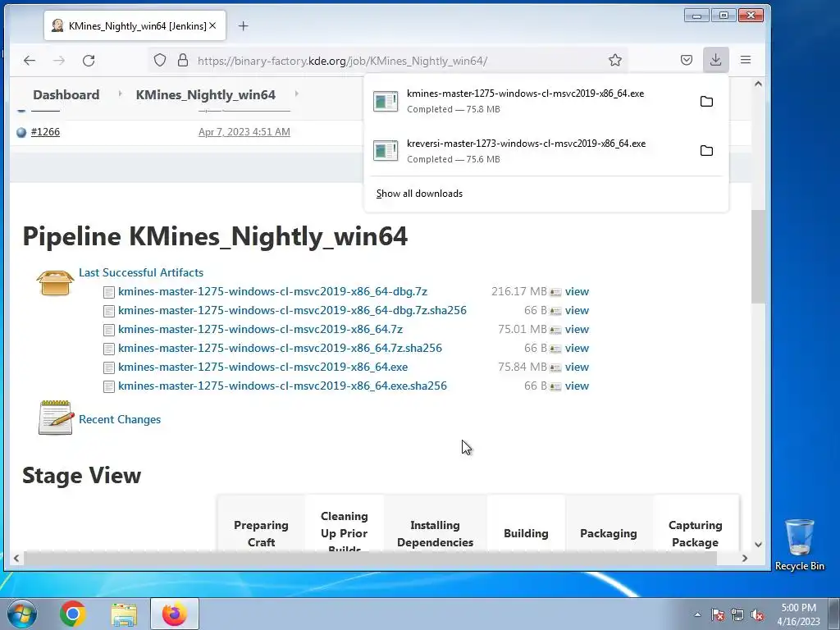The height and width of the screenshot is (630, 840).
Task: Download the x86_64.7z.sha256 checksum
Action: [x=281, y=348]
